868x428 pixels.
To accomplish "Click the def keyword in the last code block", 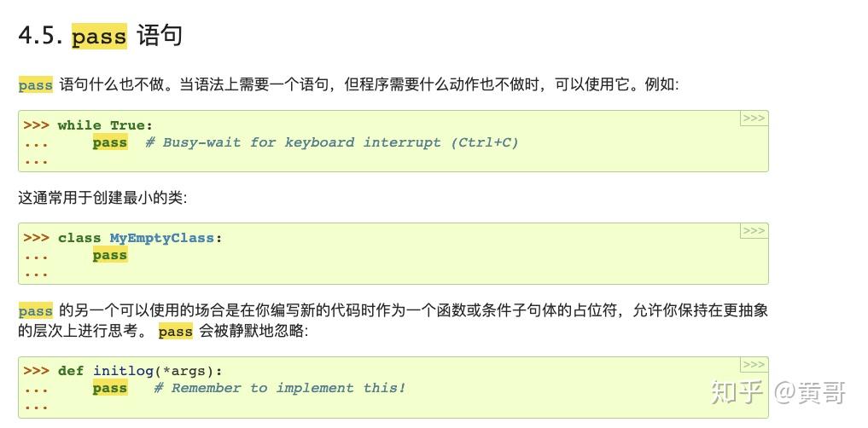I will (x=71, y=371).
